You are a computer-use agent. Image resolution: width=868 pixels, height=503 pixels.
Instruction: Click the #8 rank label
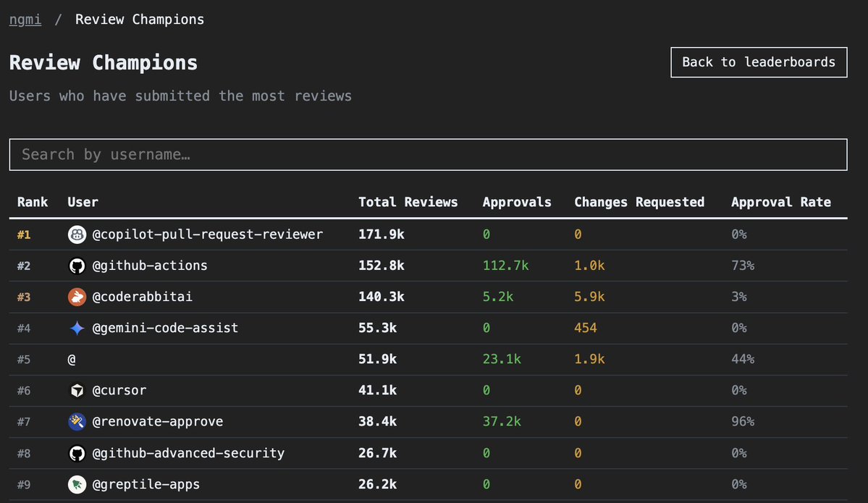pos(24,453)
